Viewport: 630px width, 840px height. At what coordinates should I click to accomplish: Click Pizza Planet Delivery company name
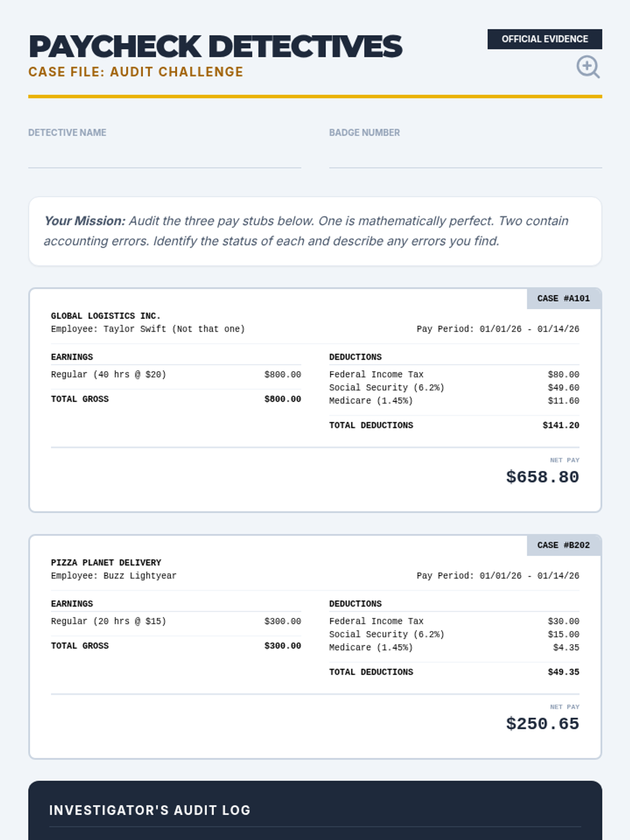(106, 563)
